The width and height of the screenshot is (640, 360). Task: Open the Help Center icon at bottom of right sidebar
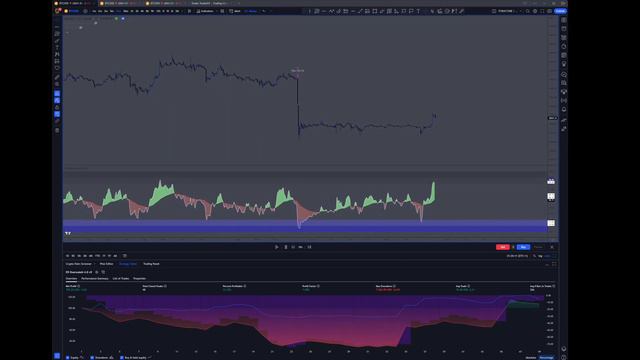564,357
